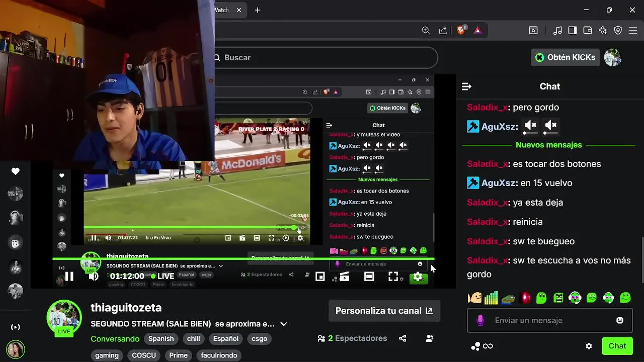Open chat settings gear icon
The height and width of the screenshot is (362, 644).
click(x=589, y=346)
